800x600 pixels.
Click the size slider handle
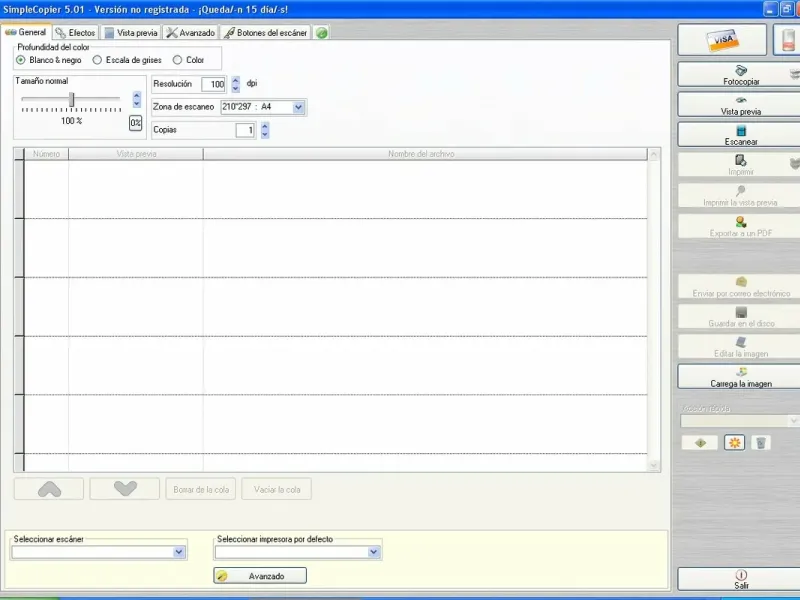tap(72, 99)
